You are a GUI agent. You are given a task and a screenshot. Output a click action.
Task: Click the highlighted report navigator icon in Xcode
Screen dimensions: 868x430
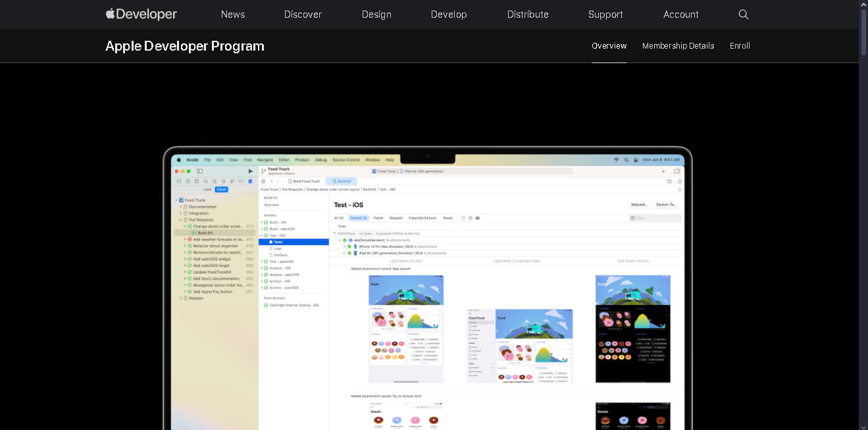[x=250, y=181]
